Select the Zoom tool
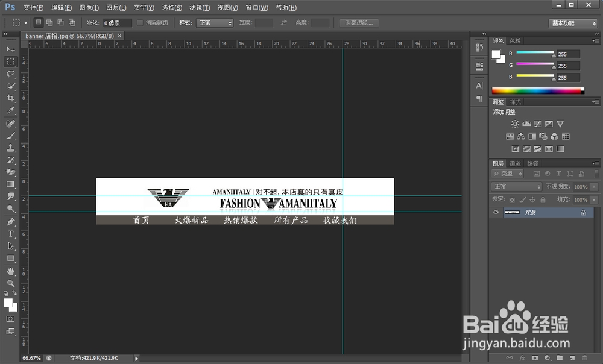Viewport: 603px width, 364px height. pyautogui.click(x=10, y=283)
